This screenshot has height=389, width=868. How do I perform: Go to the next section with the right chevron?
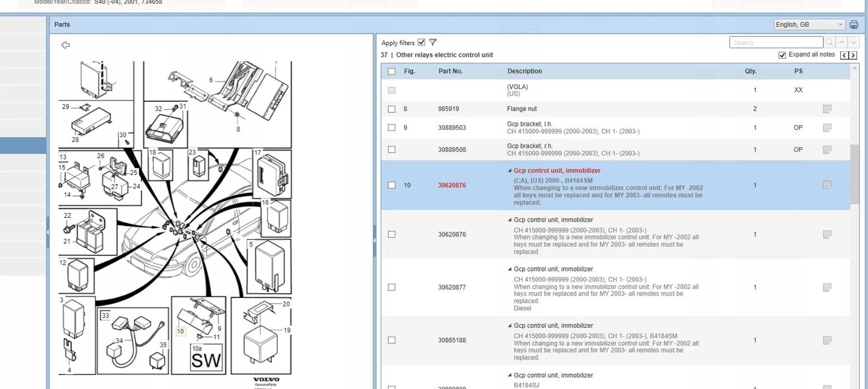(853, 55)
